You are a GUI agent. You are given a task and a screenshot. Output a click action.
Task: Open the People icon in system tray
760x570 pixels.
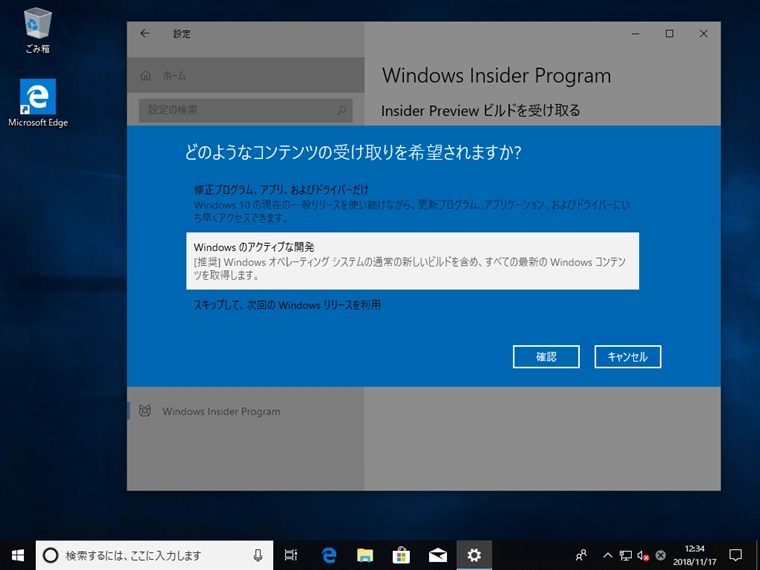click(581, 555)
